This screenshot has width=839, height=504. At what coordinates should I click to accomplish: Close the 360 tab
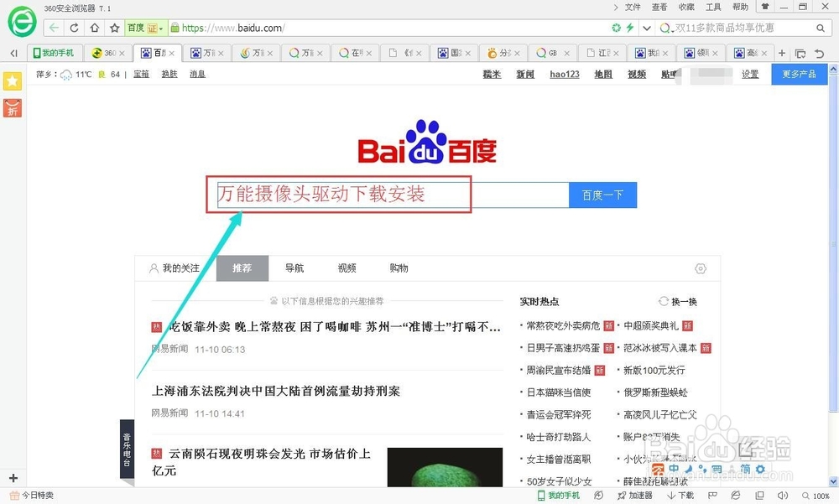[122, 53]
